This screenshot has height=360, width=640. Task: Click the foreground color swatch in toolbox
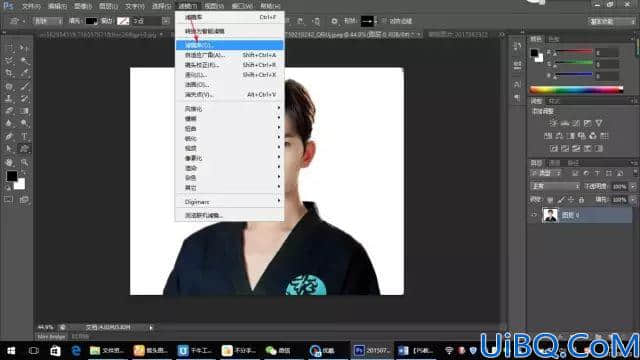coord(11,176)
